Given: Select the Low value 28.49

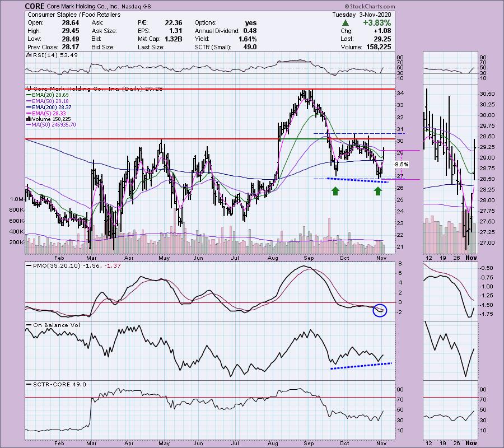Looking at the screenshot, I should pyautogui.click(x=70, y=39).
